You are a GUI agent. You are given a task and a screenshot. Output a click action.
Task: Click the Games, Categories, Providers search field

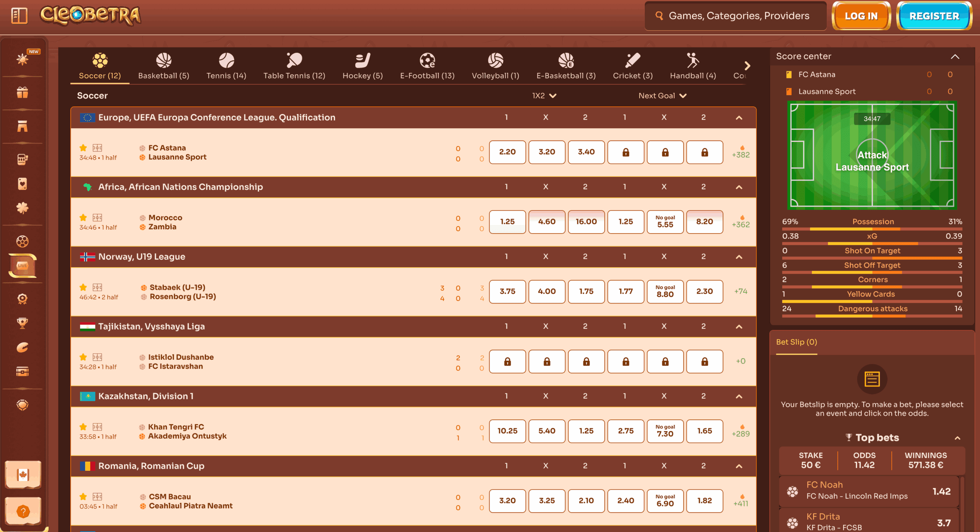pyautogui.click(x=738, y=16)
